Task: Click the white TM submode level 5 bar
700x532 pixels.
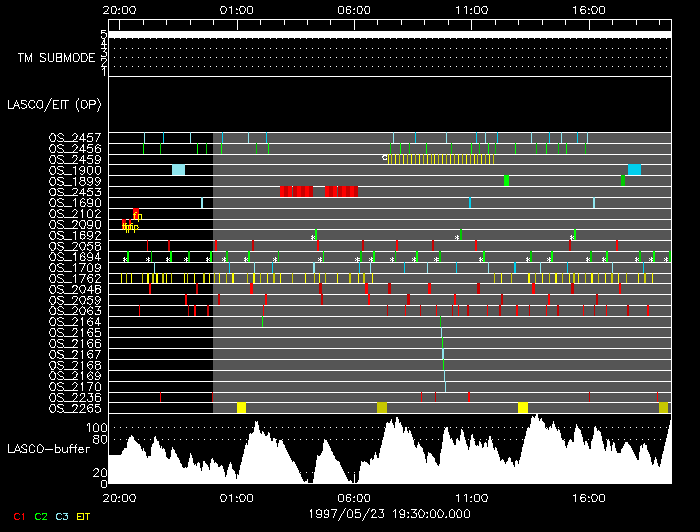Action: pyautogui.click(x=390, y=34)
